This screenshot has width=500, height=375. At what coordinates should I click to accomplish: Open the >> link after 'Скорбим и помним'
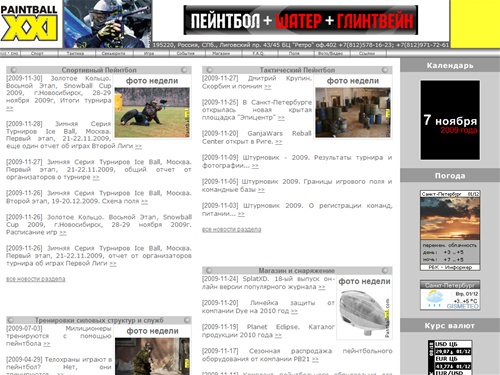[268, 86]
